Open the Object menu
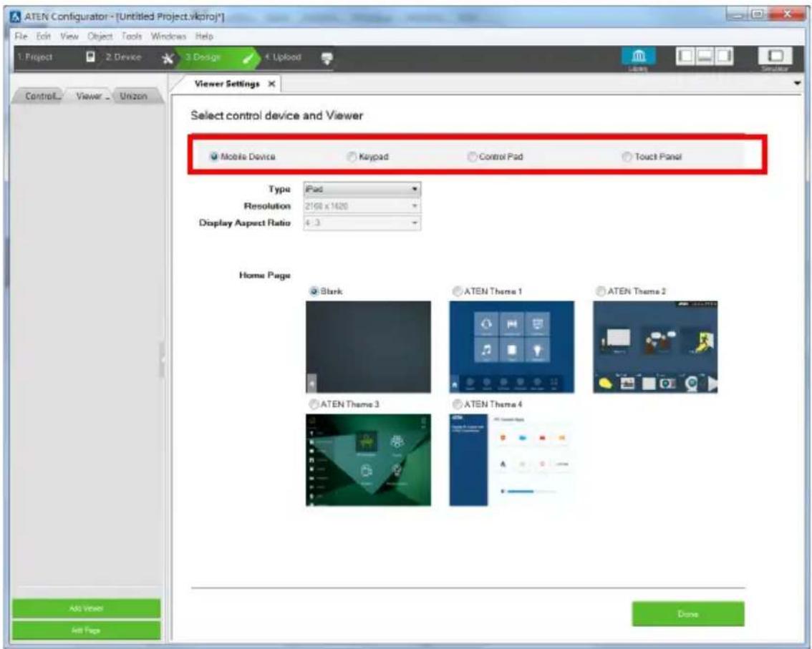This screenshot has width=812, height=649. 100,36
